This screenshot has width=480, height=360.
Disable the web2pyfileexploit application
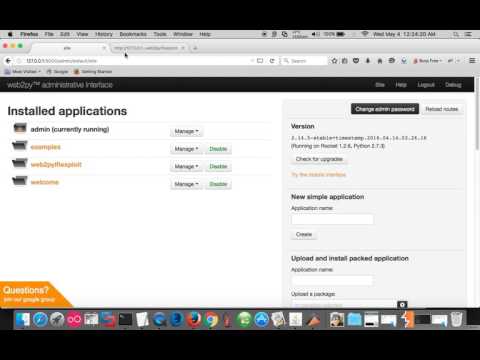pyautogui.click(x=218, y=166)
